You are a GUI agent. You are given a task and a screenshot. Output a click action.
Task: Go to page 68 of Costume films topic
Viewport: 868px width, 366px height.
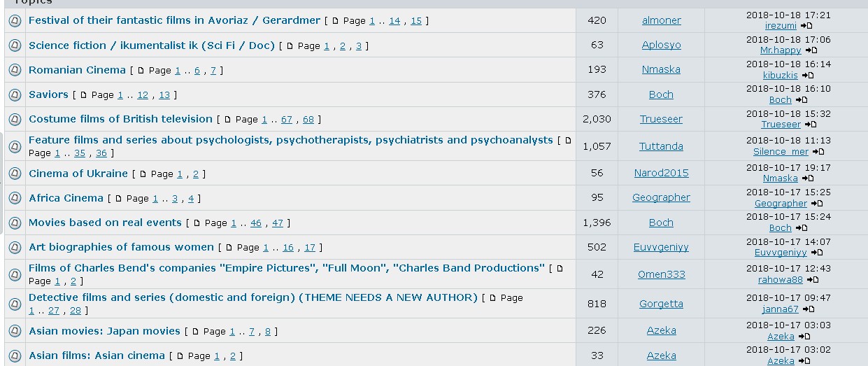tap(308, 120)
